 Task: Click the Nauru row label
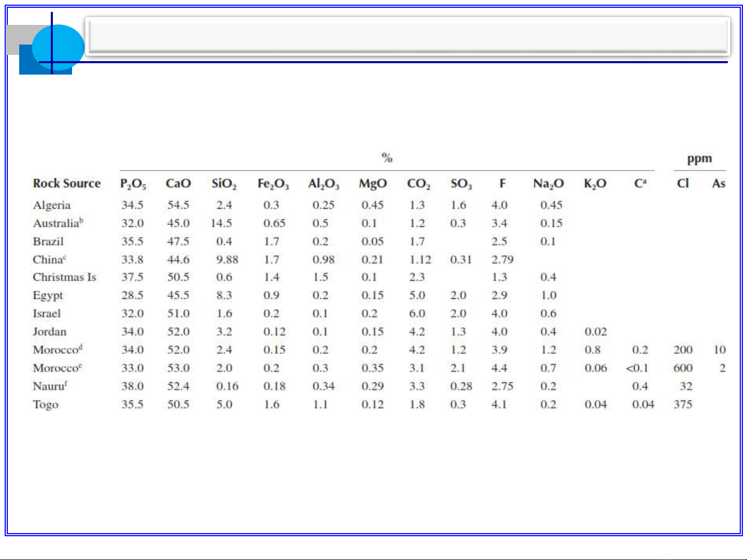coord(50,386)
